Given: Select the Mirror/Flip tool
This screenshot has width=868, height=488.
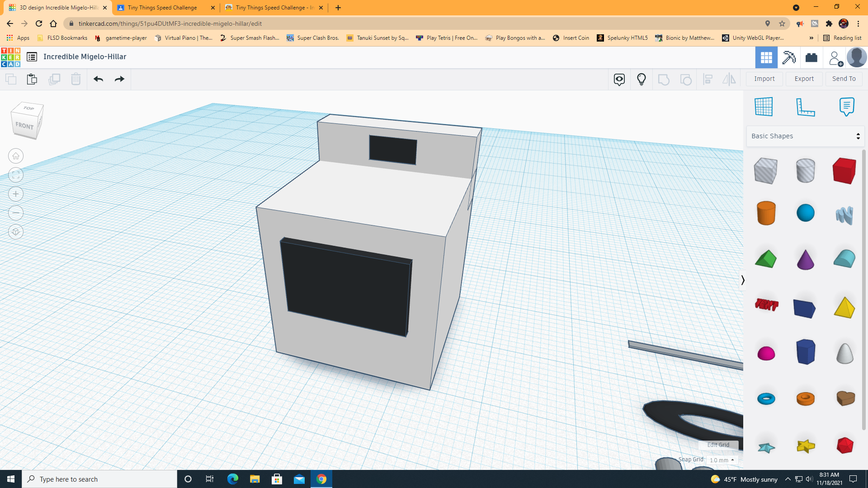Looking at the screenshot, I should (729, 79).
